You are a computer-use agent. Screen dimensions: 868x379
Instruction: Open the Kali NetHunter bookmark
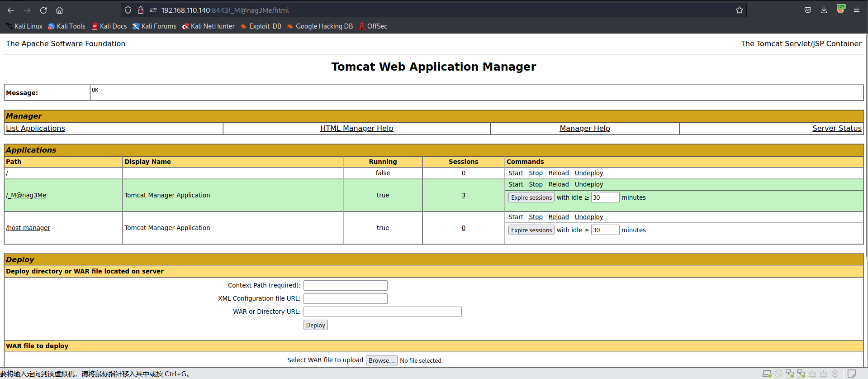click(209, 26)
